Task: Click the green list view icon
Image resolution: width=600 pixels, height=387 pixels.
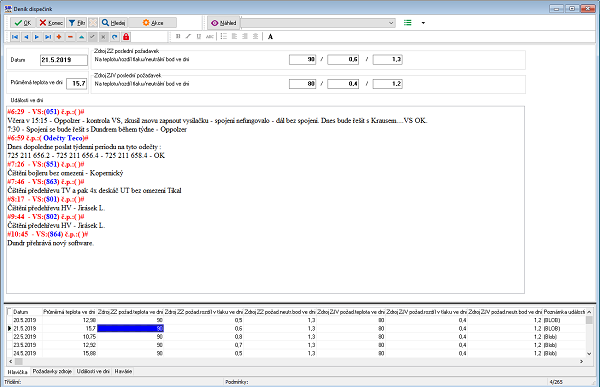Action: pos(408,23)
